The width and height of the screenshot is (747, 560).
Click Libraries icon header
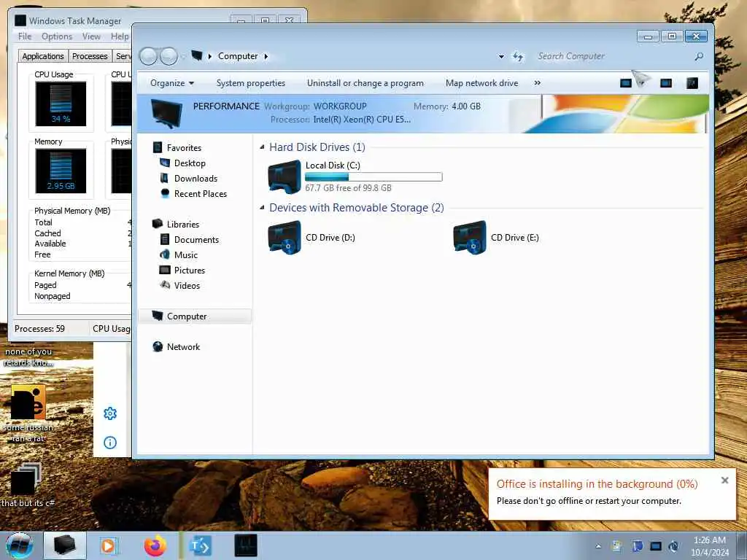tap(158, 224)
